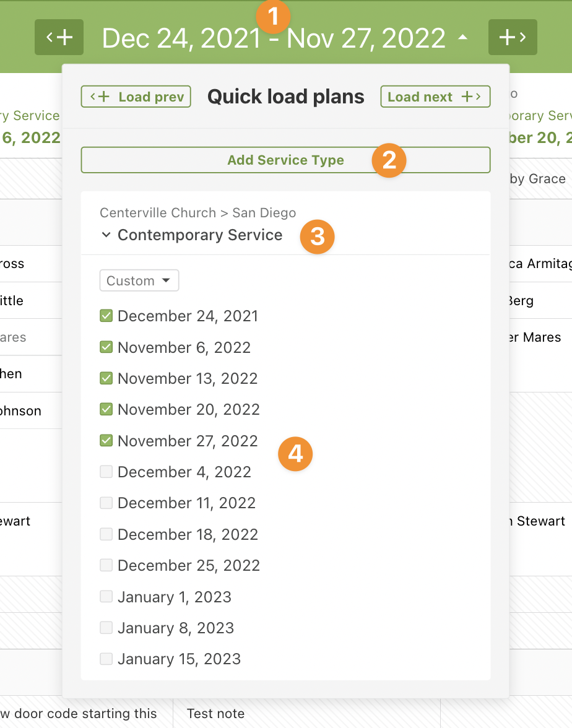Open the Custom range dropdown

point(139,280)
